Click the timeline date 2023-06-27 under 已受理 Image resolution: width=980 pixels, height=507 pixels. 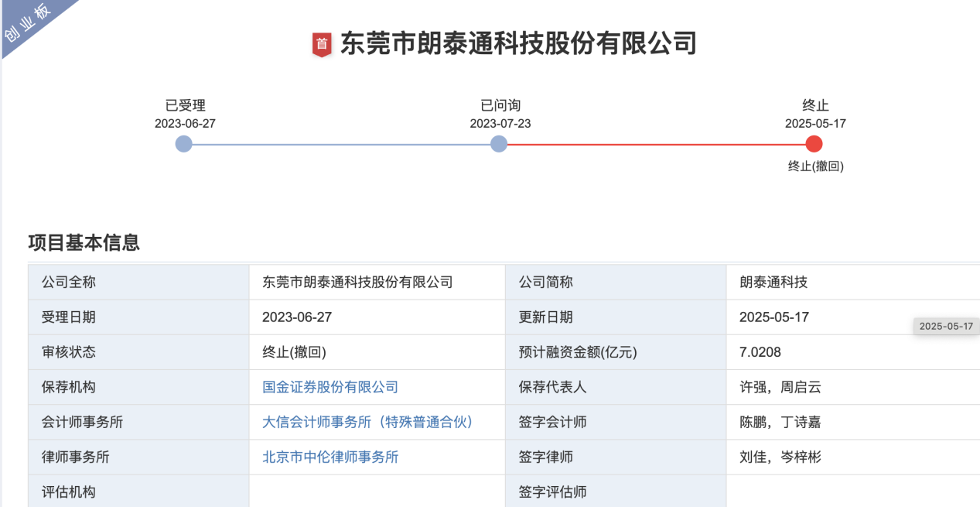(185, 124)
